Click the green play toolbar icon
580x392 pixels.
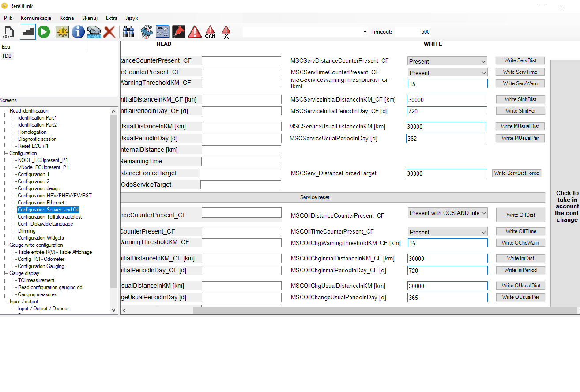click(44, 32)
